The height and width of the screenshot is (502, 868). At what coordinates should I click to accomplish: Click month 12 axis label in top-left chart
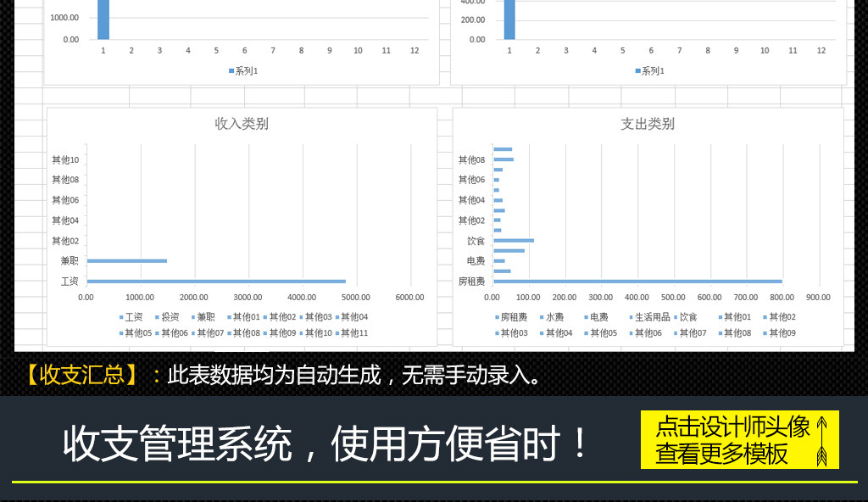pos(415,50)
